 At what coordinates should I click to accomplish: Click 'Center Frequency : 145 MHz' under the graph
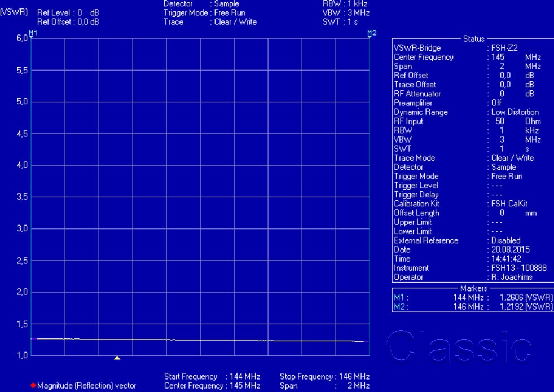pyautogui.click(x=212, y=386)
